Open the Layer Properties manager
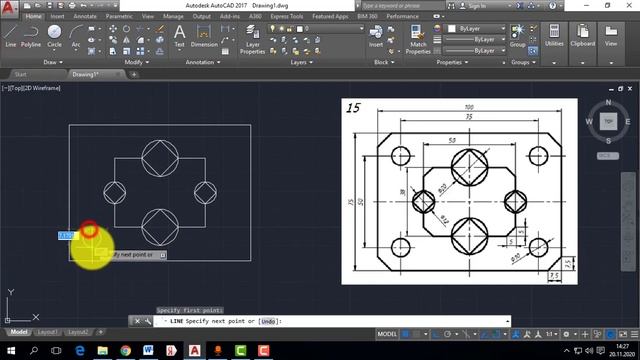Image resolution: width=640 pixels, height=360 pixels. [x=252, y=40]
